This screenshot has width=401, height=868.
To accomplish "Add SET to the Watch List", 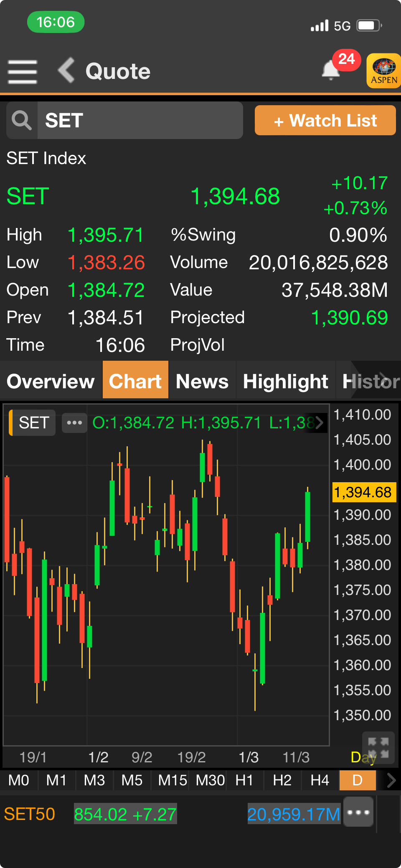I will click(325, 121).
